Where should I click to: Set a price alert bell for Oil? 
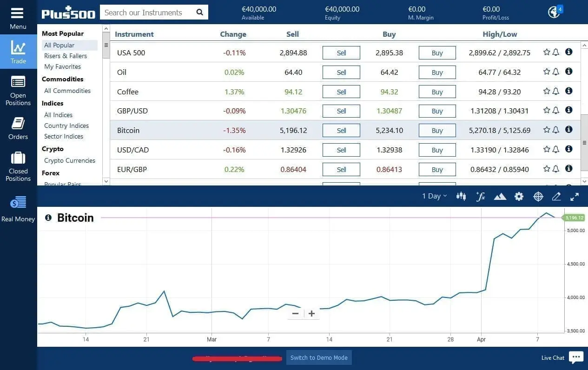click(x=556, y=72)
